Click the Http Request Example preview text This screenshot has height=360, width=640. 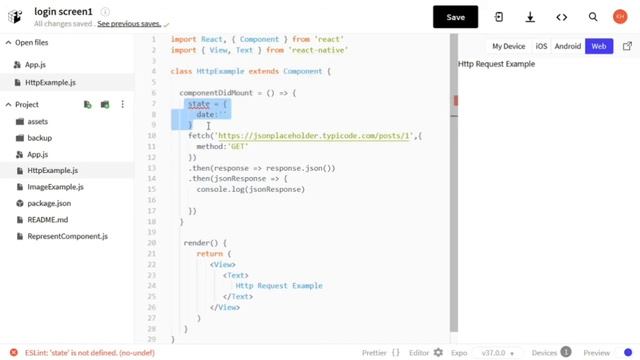496,64
